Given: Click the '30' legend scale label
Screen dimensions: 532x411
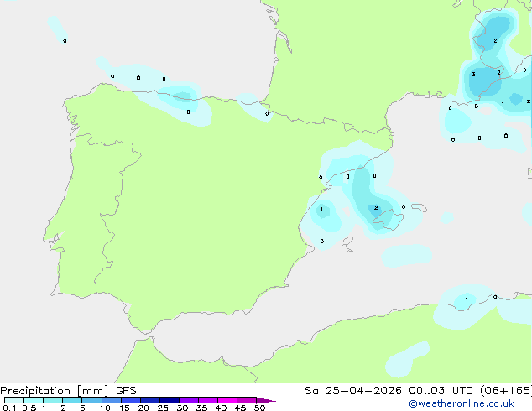Looking at the screenshot, I should [182, 408].
